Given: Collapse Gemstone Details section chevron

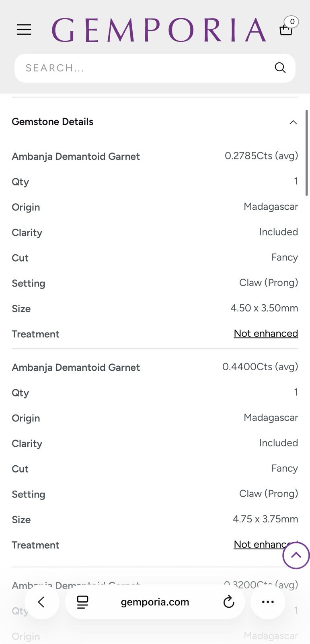Looking at the screenshot, I should (x=293, y=122).
